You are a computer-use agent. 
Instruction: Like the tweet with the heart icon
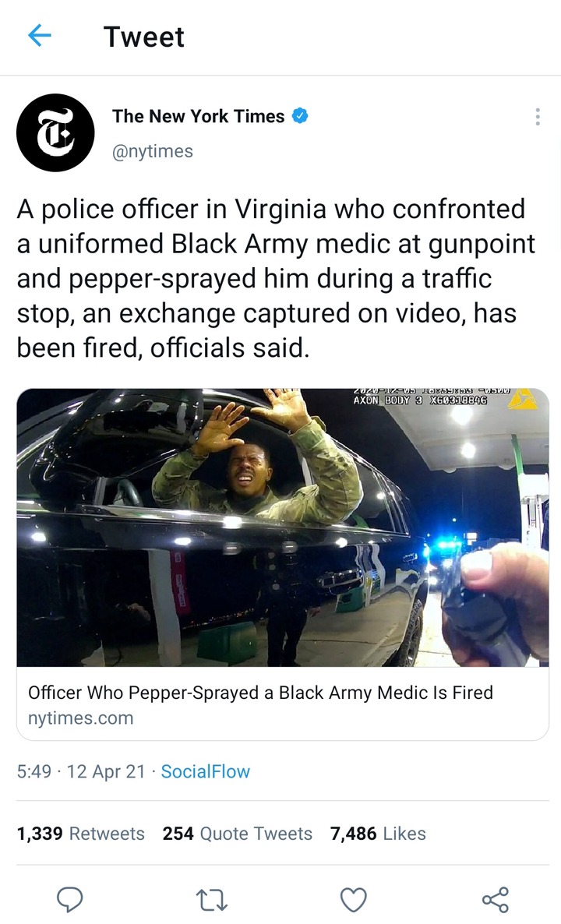click(x=354, y=900)
